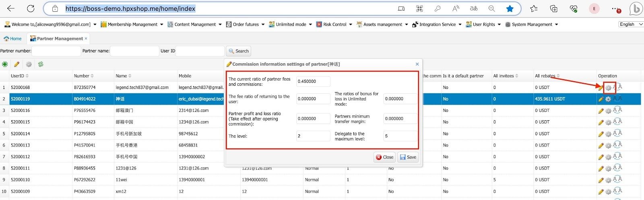This screenshot has width=644, height=200.
Task: Open the System Management menu
Action: 532,25
